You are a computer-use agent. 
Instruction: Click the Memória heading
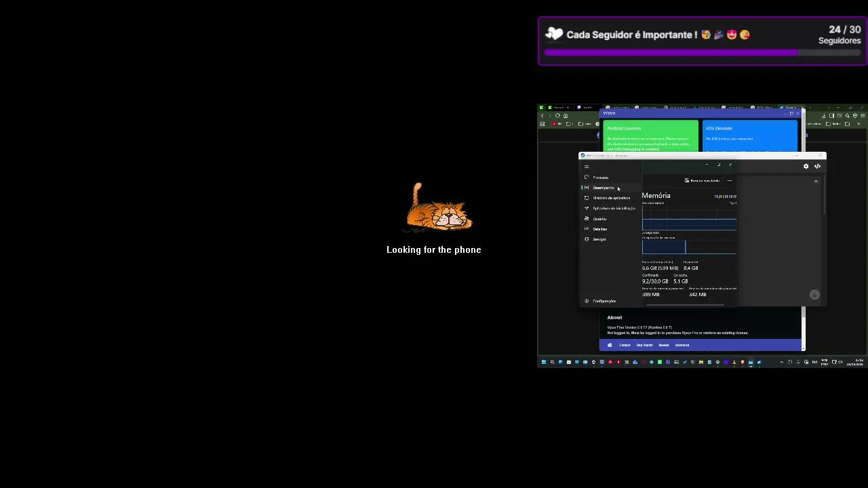[x=656, y=196]
